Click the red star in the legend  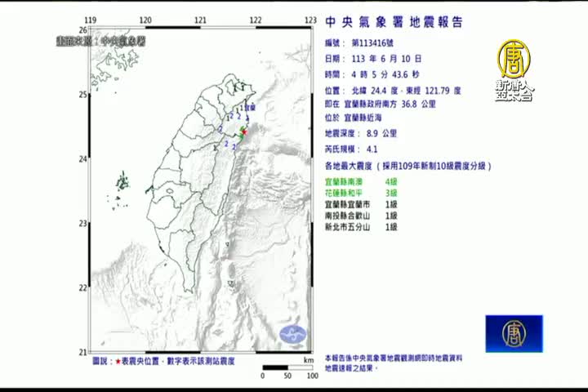[x=119, y=361]
